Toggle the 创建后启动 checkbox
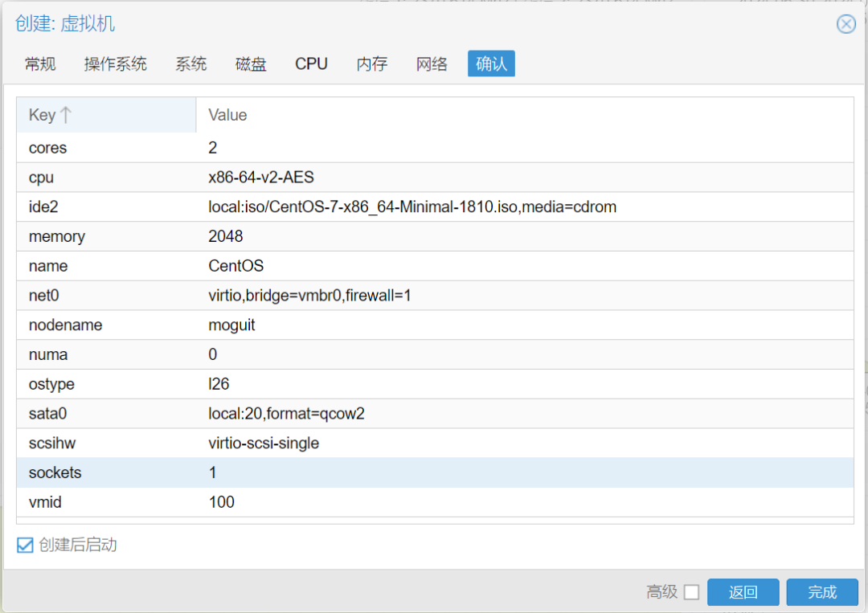This screenshot has width=868, height=613. (x=25, y=545)
